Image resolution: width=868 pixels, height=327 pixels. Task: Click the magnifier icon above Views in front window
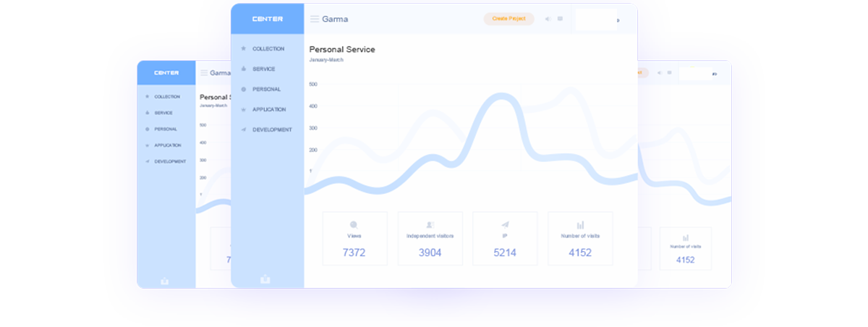[354, 225]
